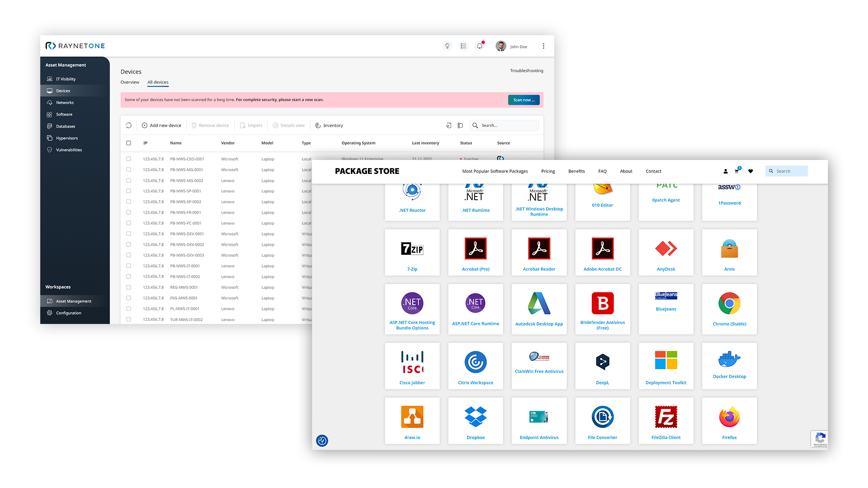The width and height of the screenshot is (868, 488).
Task: Switch to the Overview tab
Action: pos(130,82)
